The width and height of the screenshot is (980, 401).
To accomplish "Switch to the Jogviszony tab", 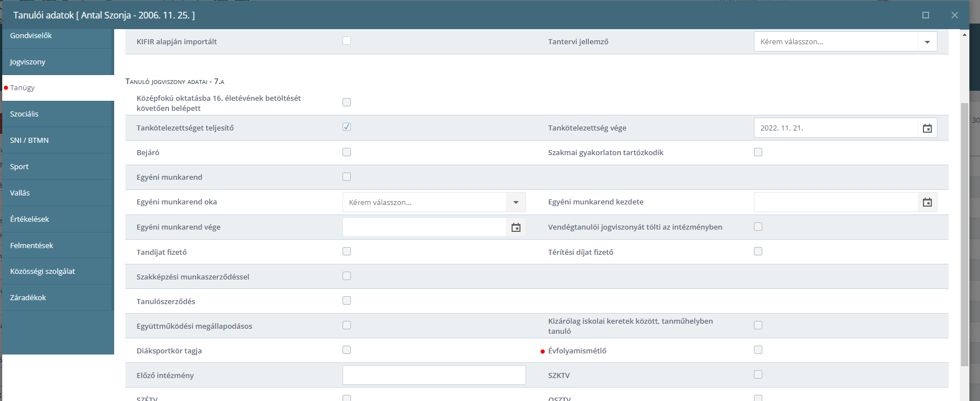I will coord(58,62).
